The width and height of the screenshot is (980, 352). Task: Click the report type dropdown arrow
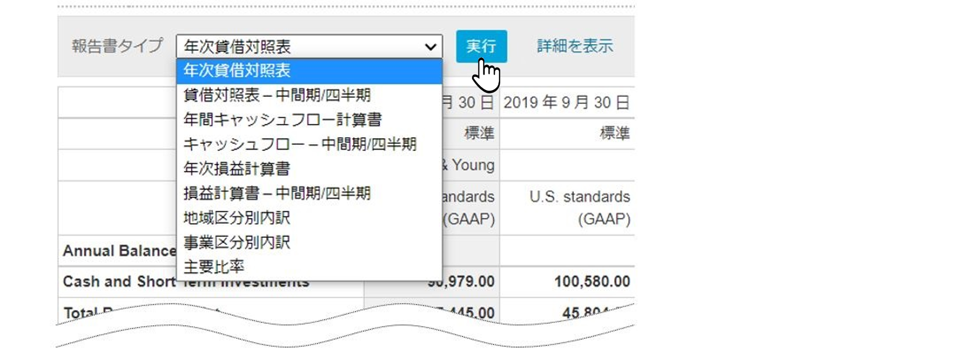coord(430,47)
